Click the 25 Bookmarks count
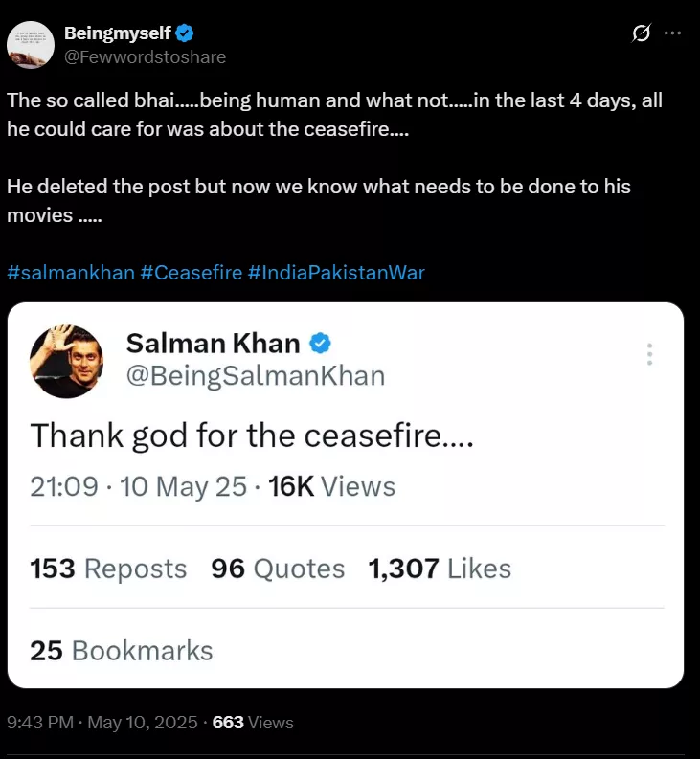700x759 pixels. 122,651
